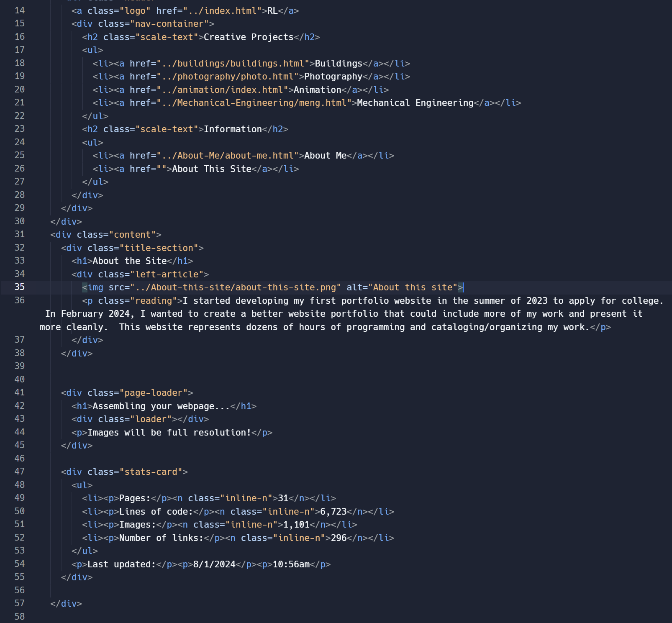Click line number 47 in the gutter
This screenshot has width=672, height=623.
click(x=20, y=472)
